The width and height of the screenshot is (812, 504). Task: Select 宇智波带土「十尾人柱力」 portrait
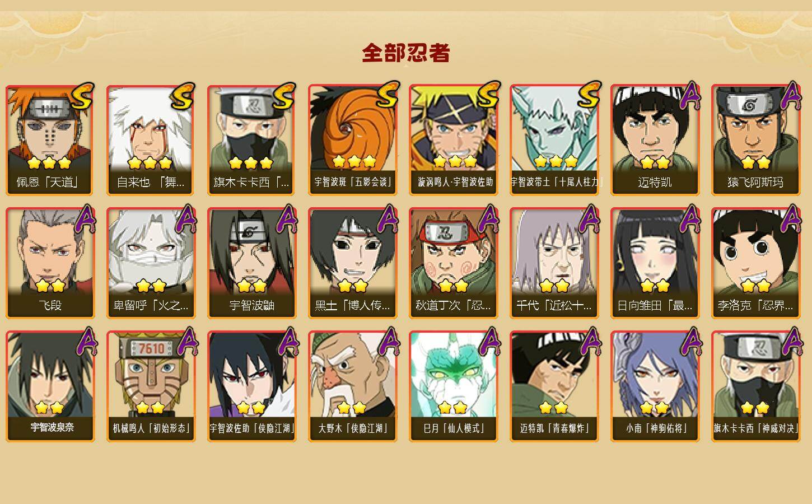point(554,140)
